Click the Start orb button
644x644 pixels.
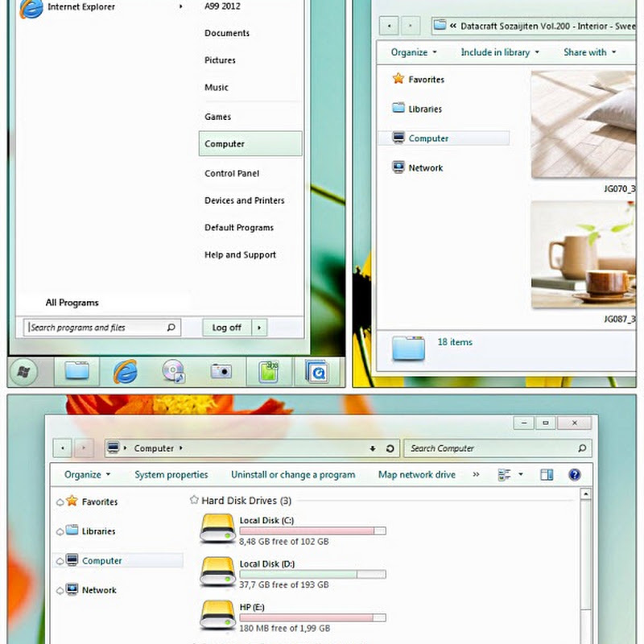[23, 372]
